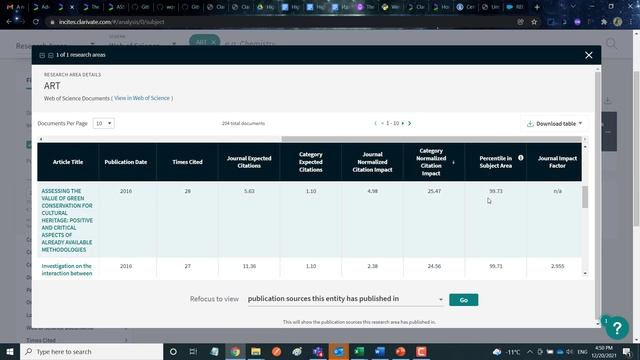Click the taskbar search box
The height and width of the screenshot is (360, 640).
click(x=92, y=351)
